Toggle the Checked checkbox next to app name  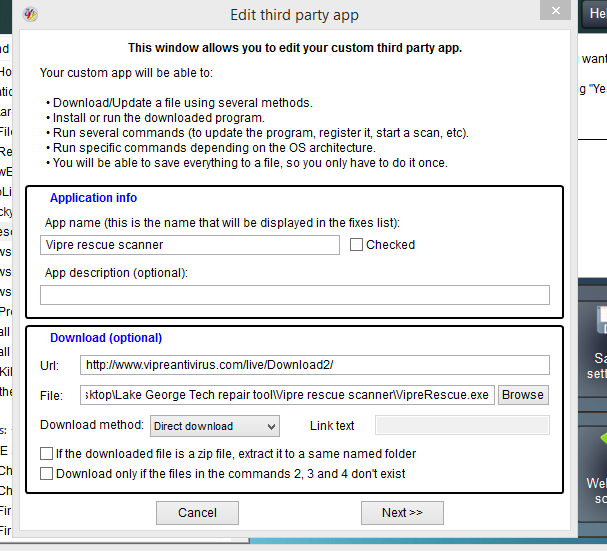point(356,245)
